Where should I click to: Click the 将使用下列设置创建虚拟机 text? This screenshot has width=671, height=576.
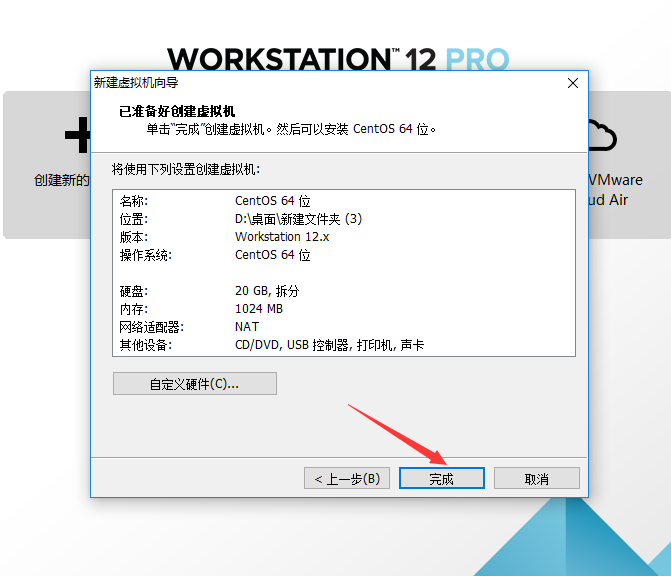coord(186,169)
